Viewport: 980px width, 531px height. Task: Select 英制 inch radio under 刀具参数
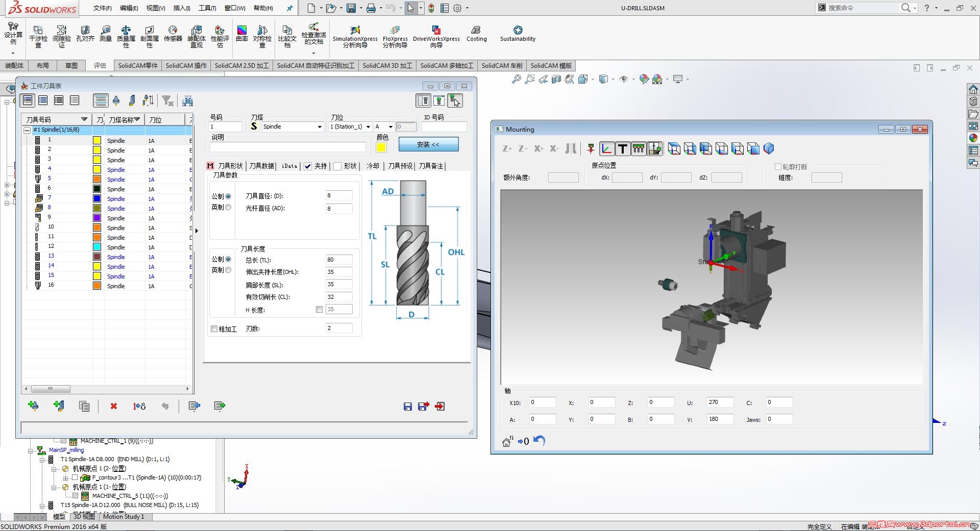point(228,207)
